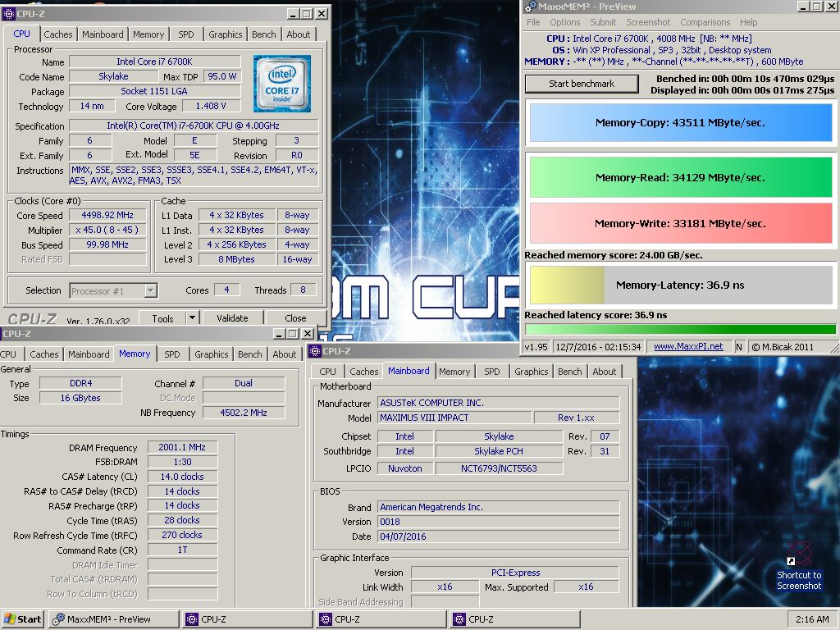Viewport: 840px width, 630px height.
Task: Click the Multiplier x 45.0 field
Action: (x=107, y=230)
